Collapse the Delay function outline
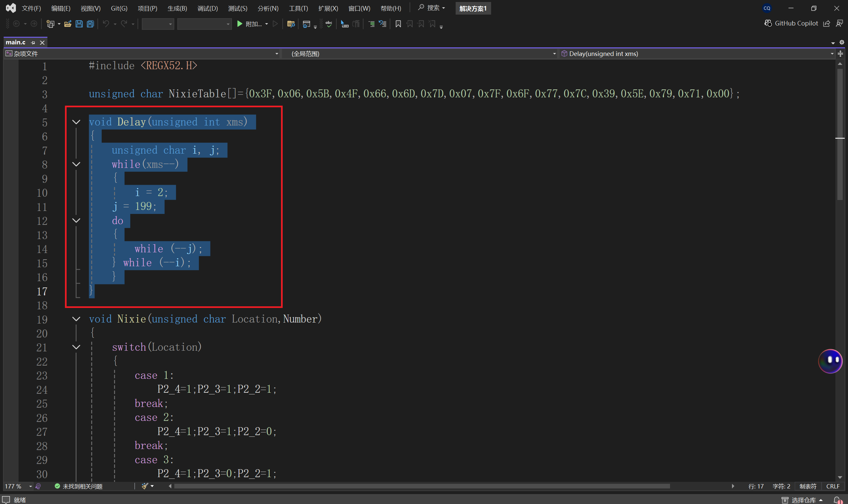The width and height of the screenshot is (848, 504). pos(77,122)
